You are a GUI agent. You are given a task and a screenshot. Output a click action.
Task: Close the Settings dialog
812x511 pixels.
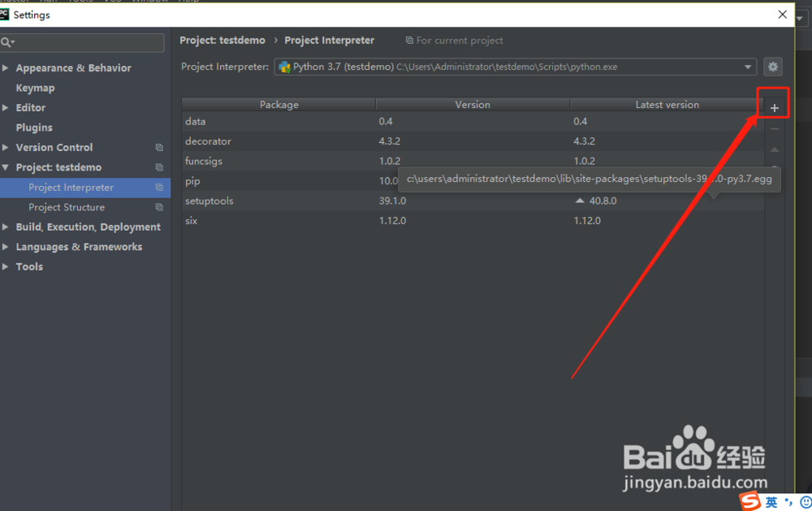(x=782, y=15)
